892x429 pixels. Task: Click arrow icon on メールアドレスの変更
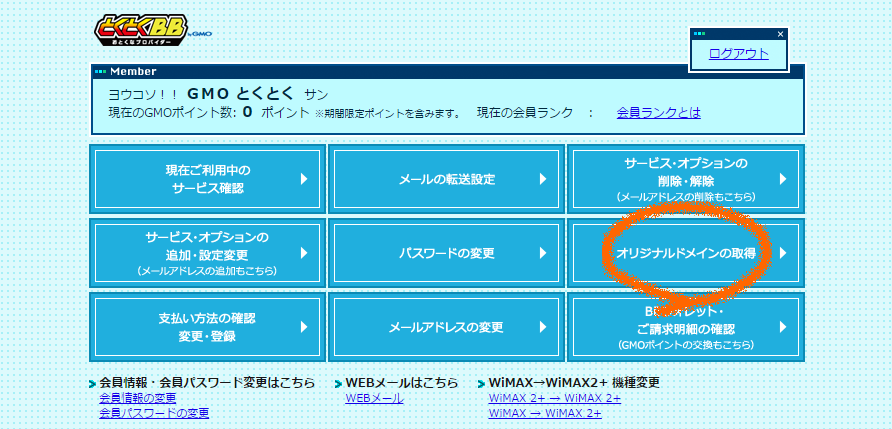coord(543,327)
